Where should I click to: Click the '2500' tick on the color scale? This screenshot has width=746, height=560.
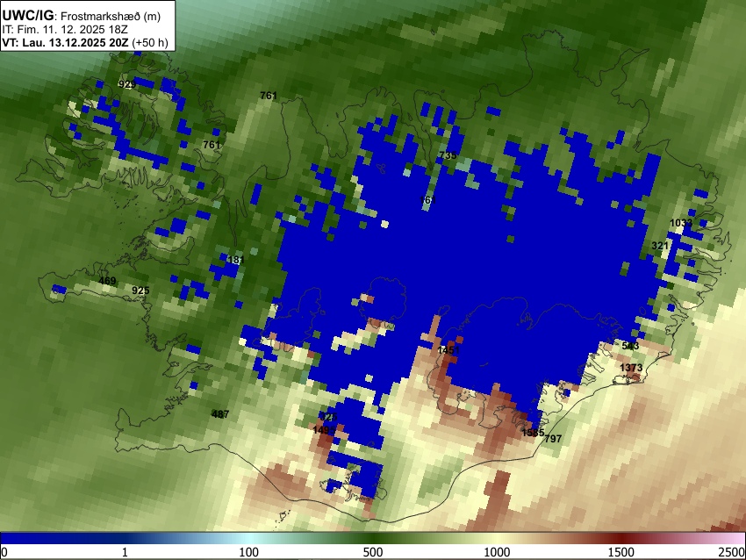pos(732,552)
